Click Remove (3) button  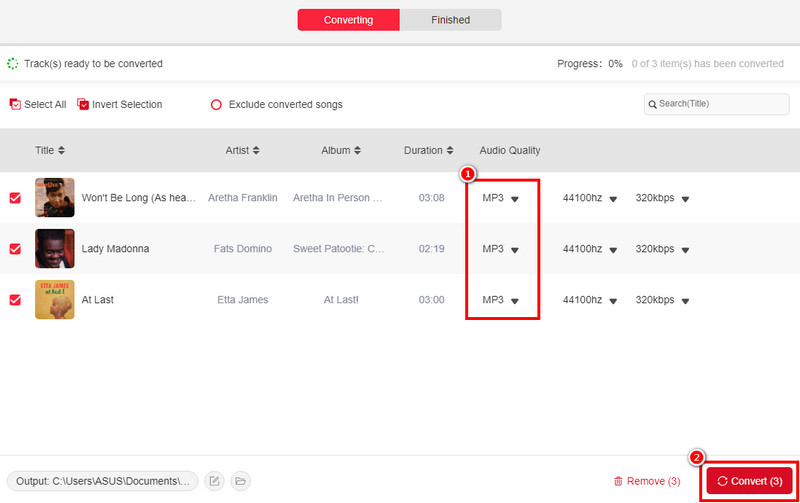coord(647,481)
